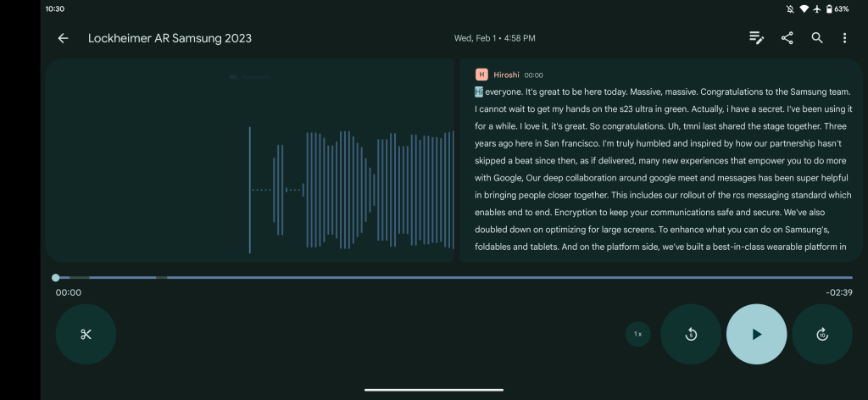Tap the muted notifications bell icon

point(790,8)
